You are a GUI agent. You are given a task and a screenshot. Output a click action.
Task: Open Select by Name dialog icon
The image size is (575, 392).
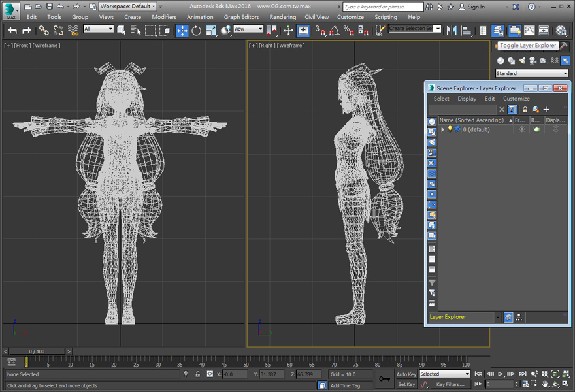tap(135, 31)
